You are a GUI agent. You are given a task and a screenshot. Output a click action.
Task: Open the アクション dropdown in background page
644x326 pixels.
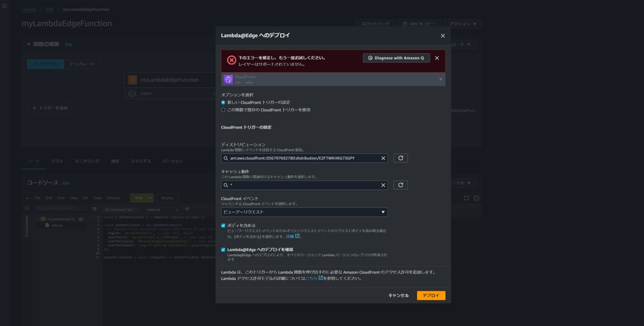coord(463,24)
